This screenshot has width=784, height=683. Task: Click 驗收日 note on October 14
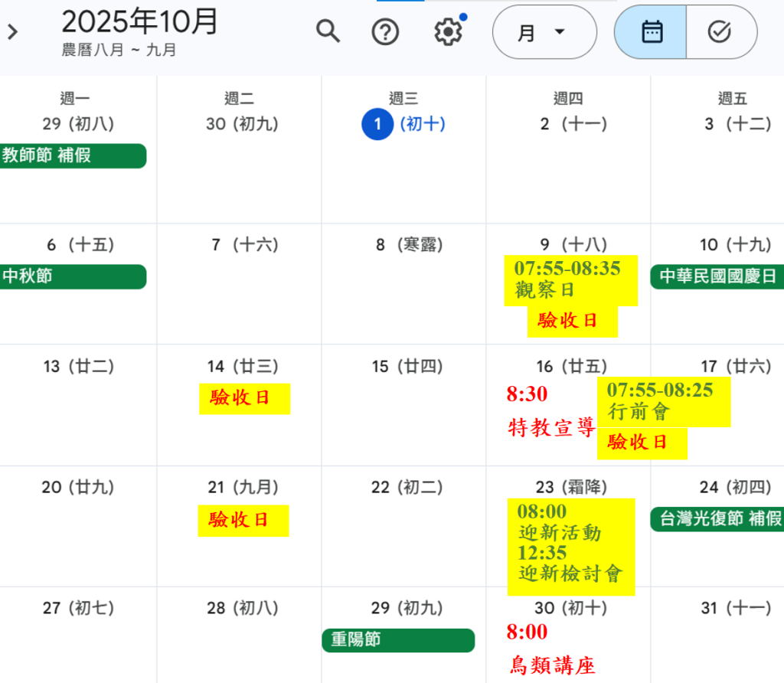click(x=244, y=398)
